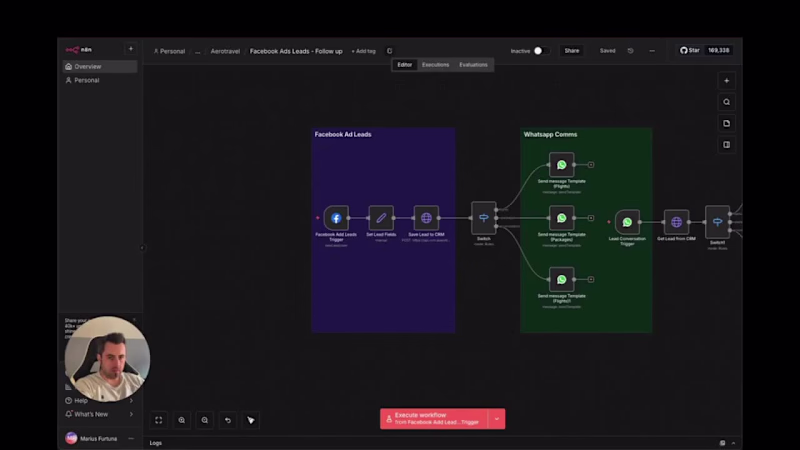The width and height of the screenshot is (800, 450).
Task: Close the sidebar promo banner
Action: click(134, 320)
